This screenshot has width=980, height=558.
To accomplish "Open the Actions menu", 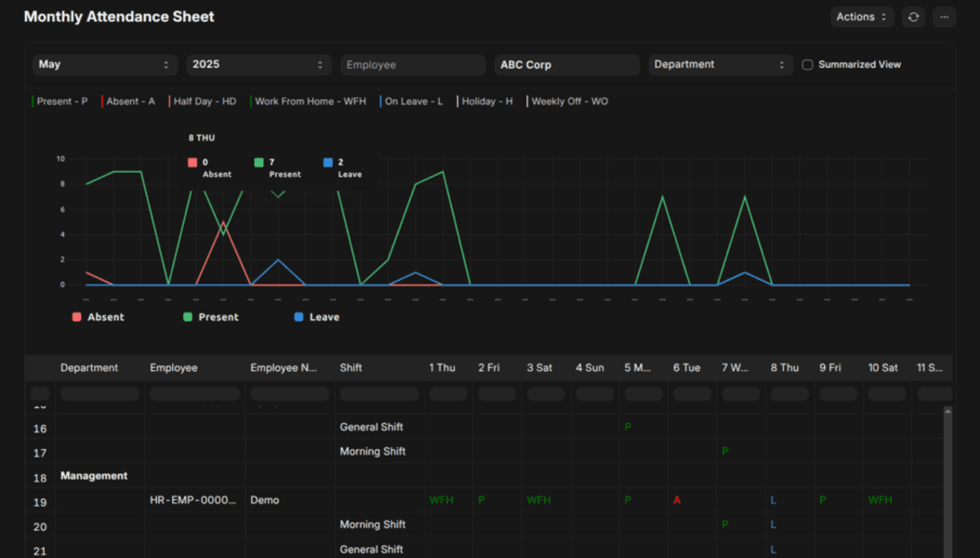I will (862, 17).
